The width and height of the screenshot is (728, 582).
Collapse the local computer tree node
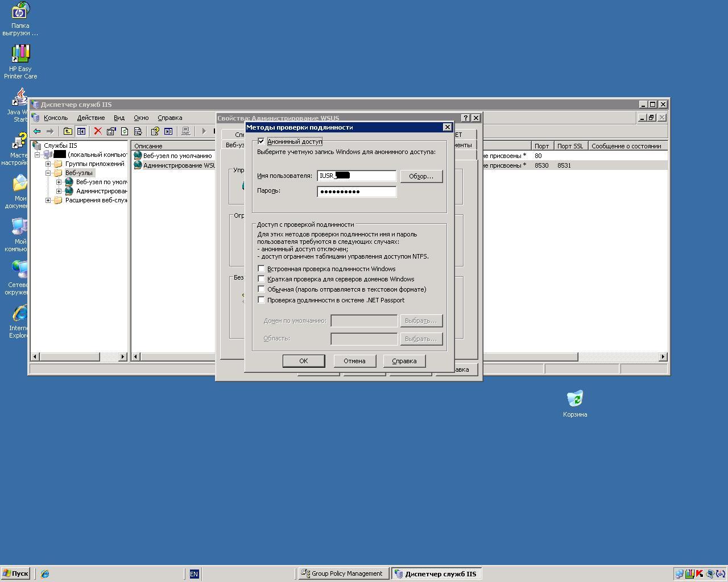pos(38,155)
